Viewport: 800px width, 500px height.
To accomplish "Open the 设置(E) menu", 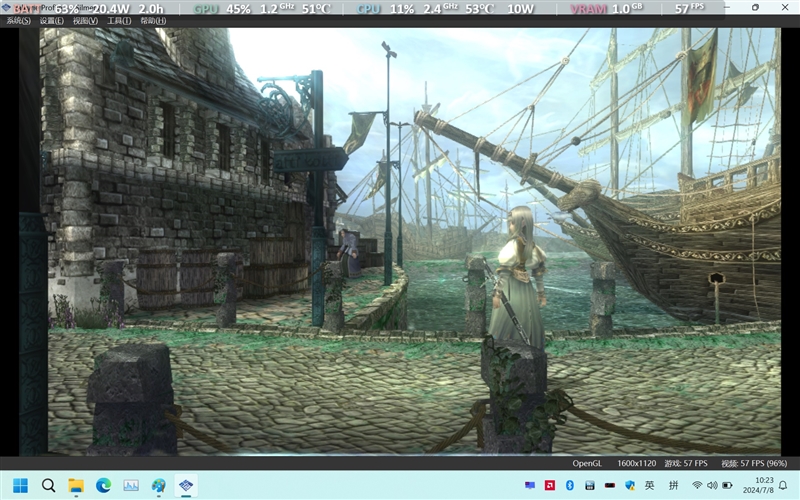I will point(52,21).
